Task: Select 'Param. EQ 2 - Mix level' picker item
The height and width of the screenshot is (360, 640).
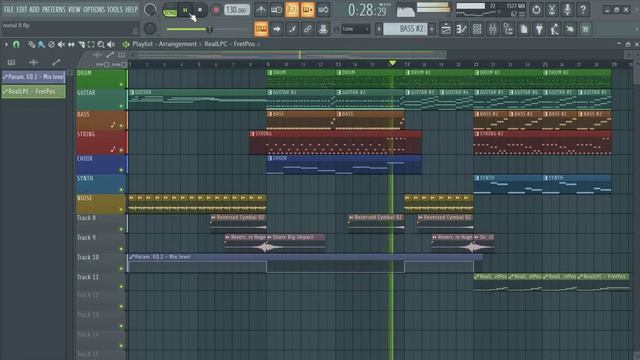Action: (x=33, y=77)
